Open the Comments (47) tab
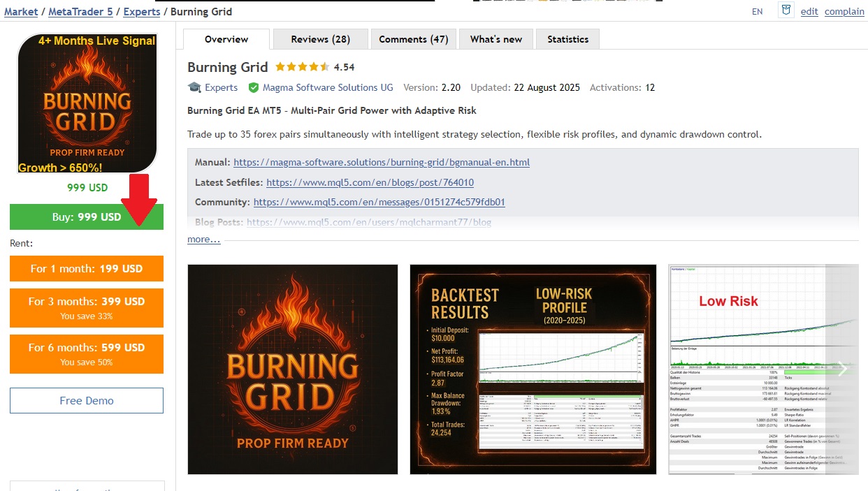 click(x=413, y=39)
